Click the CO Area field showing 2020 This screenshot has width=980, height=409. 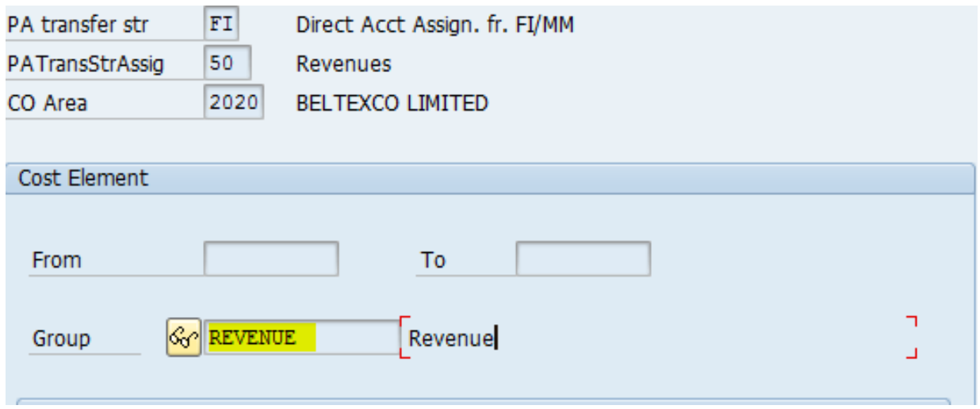pos(234,102)
